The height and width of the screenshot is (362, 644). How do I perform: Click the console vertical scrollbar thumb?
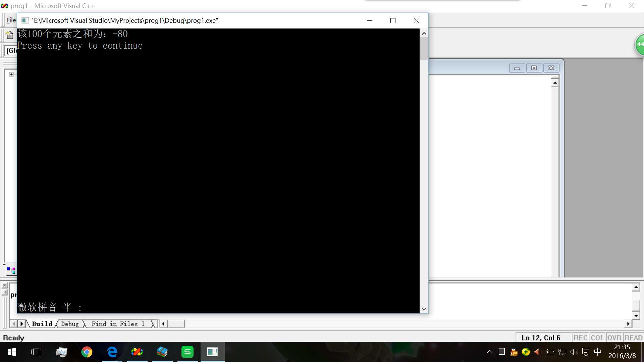click(424, 48)
